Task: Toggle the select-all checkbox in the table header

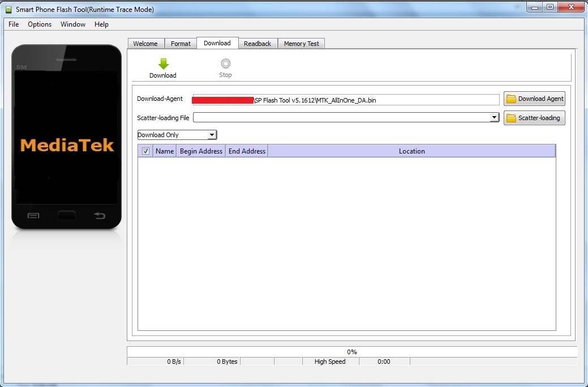Action: pos(145,151)
